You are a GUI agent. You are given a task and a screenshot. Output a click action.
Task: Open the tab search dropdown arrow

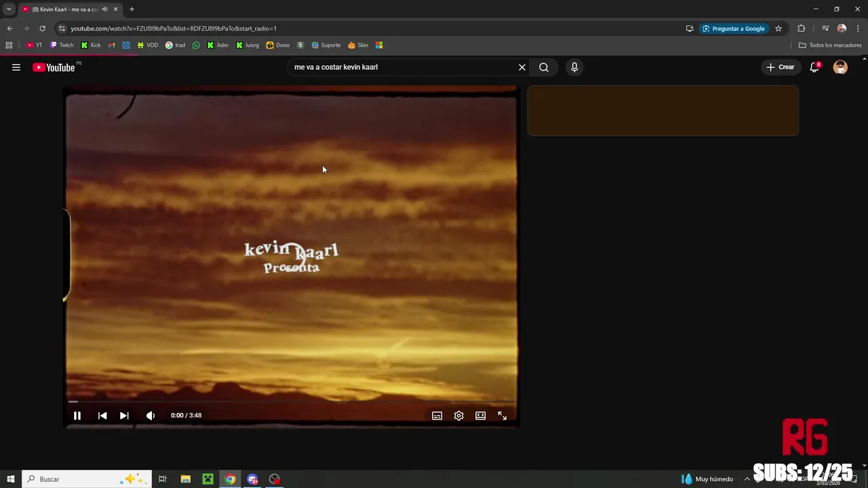pos(9,9)
